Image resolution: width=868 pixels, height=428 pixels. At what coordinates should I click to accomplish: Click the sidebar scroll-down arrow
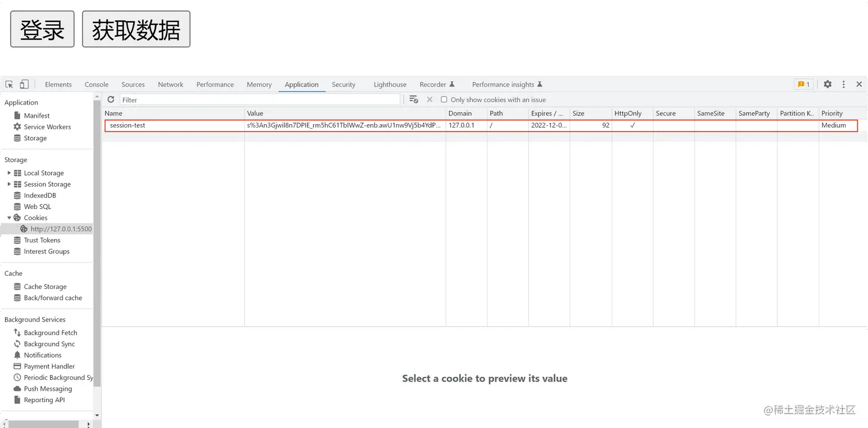tap(97, 415)
